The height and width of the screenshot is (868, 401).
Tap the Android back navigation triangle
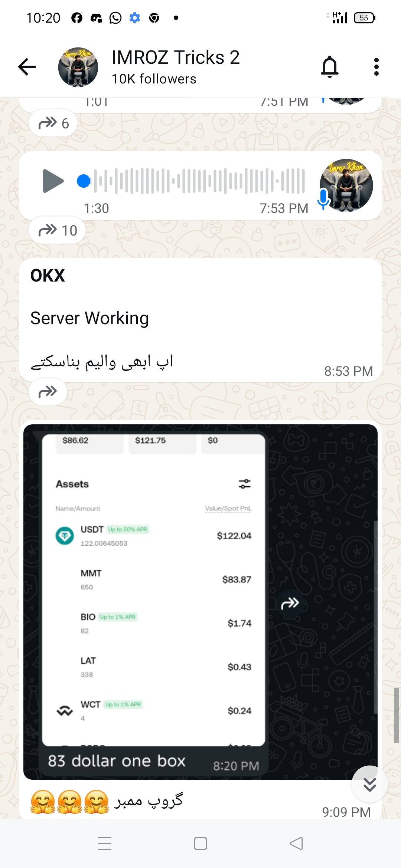(296, 843)
